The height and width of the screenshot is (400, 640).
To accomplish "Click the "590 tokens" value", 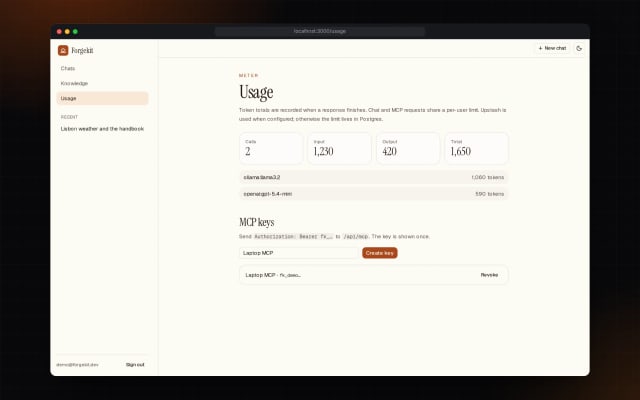I will tap(489, 194).
